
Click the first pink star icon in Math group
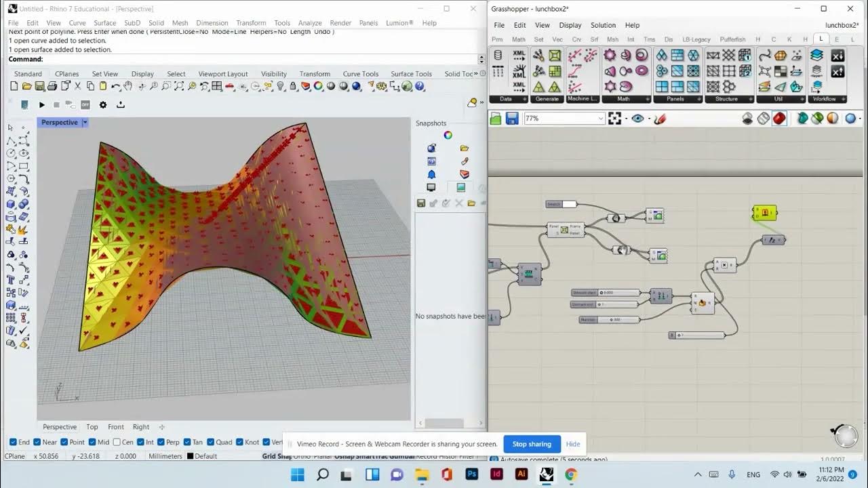610,56
